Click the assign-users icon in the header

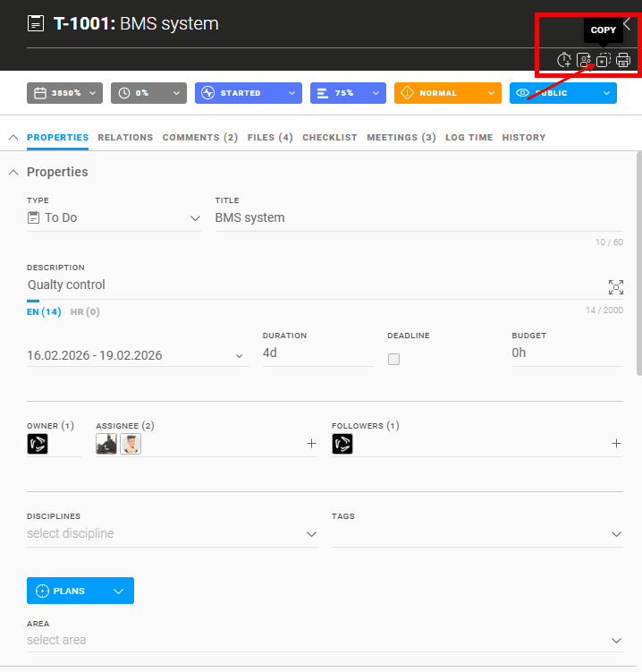pyautogui.click(x=584, y=60)
